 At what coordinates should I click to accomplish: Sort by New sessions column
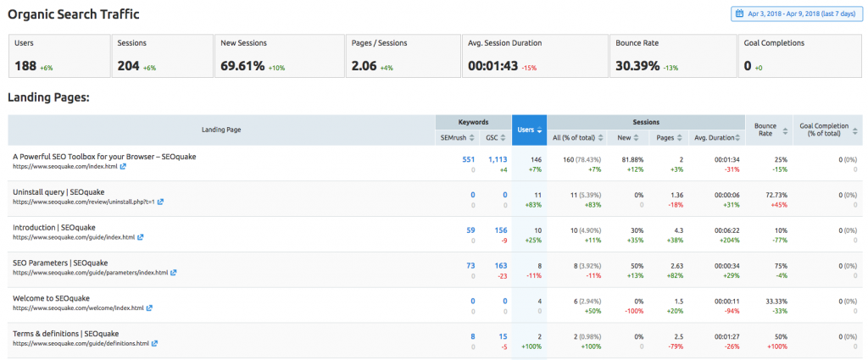pos(628,137)
